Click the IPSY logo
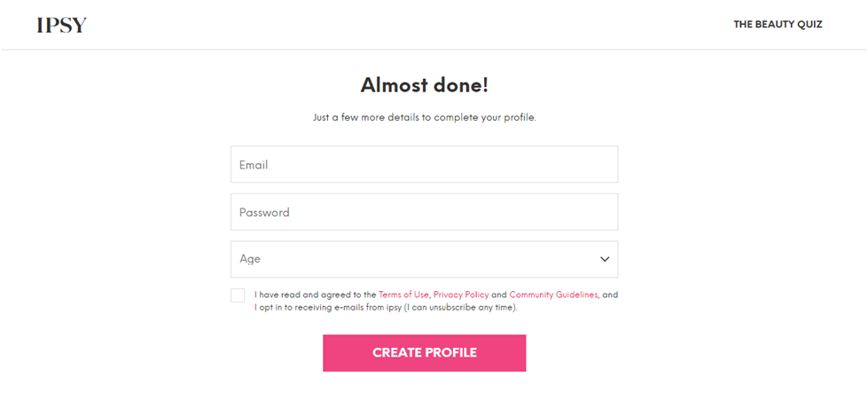This screenshot has width=868, height=393. click(62, 25)
